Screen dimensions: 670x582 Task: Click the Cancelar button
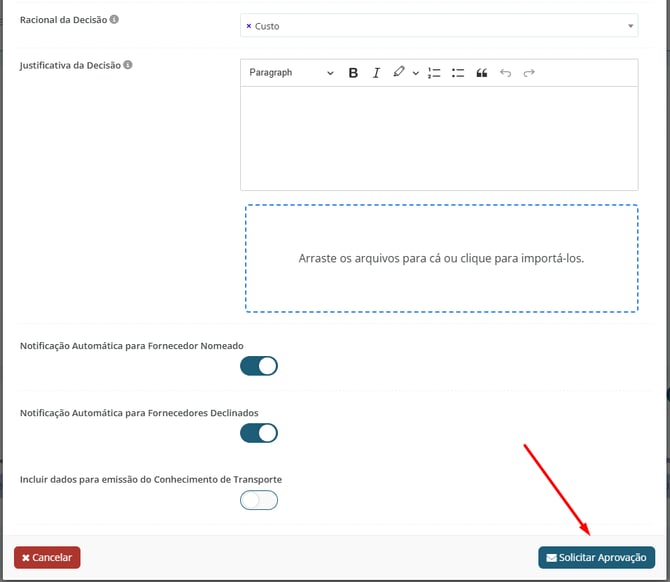click(47, 557)
